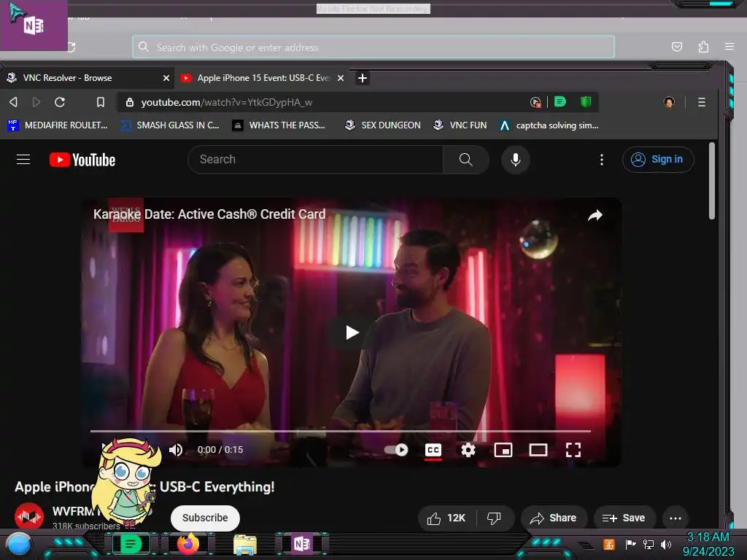The width and height of the screenshot is (747, 560).
Task: Open browser profile avatar
Action: [669, 102]
